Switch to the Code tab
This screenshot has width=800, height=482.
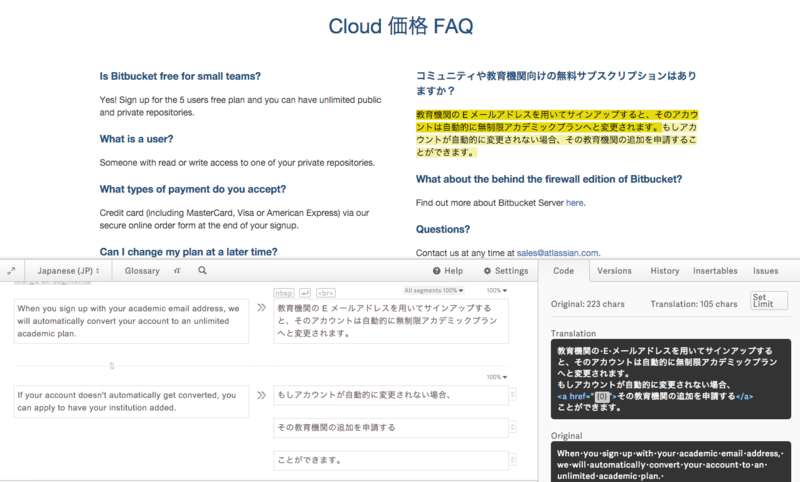click(564, 271)
